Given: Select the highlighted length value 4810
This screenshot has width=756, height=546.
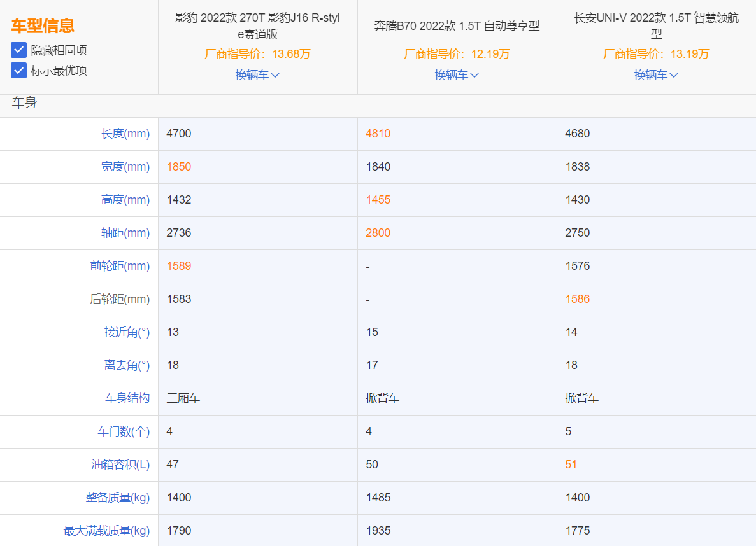Looking at the screenshot, I should pos(378,134).
